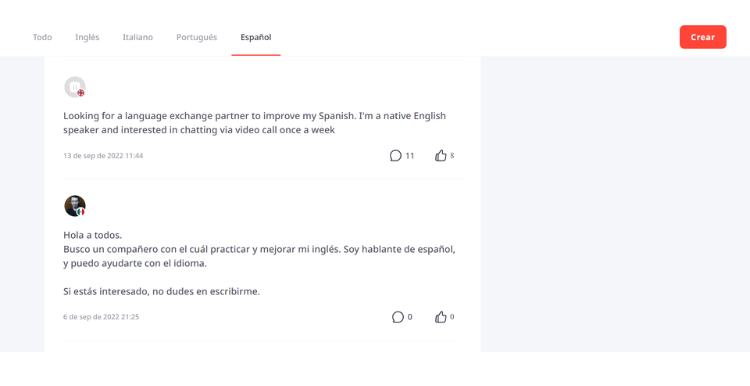Like the English speaker's language exchange post

pyautogui.click(x=441, y=155)
